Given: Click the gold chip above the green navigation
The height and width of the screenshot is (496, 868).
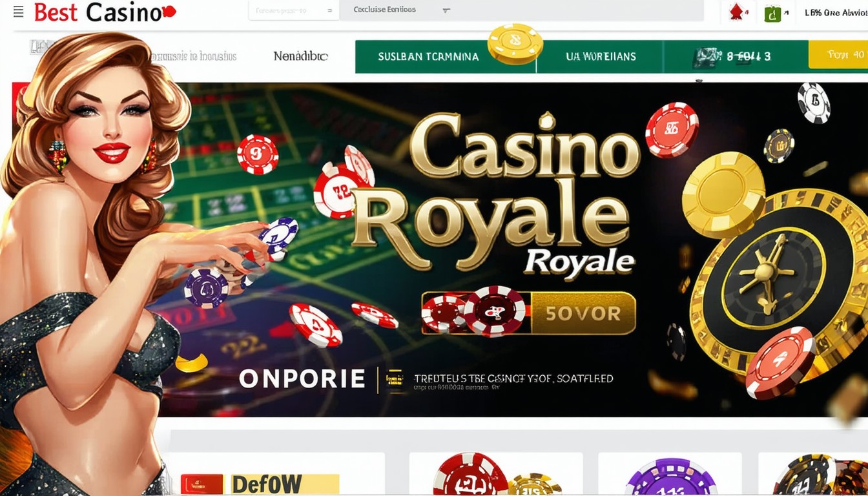Looking at the screenshot, I should coord(515,43).
